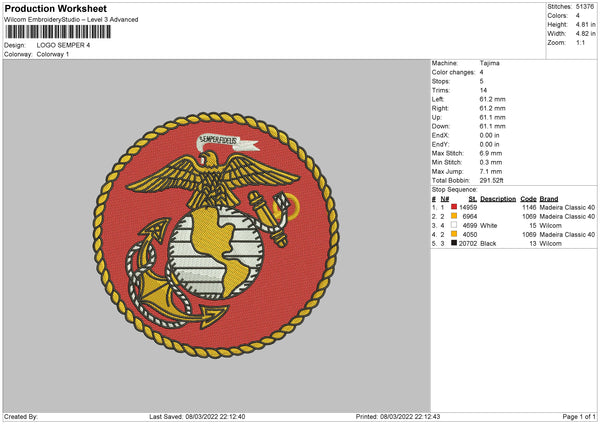Select the Max Jump value "7.1 mm"
The height and width of the screenshot is (424, 600).
(x=491, y=172)
